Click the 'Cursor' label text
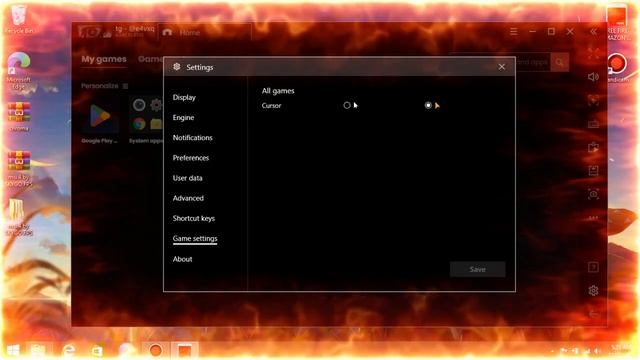This screenshot has height=360, width=640. point(271,105)
